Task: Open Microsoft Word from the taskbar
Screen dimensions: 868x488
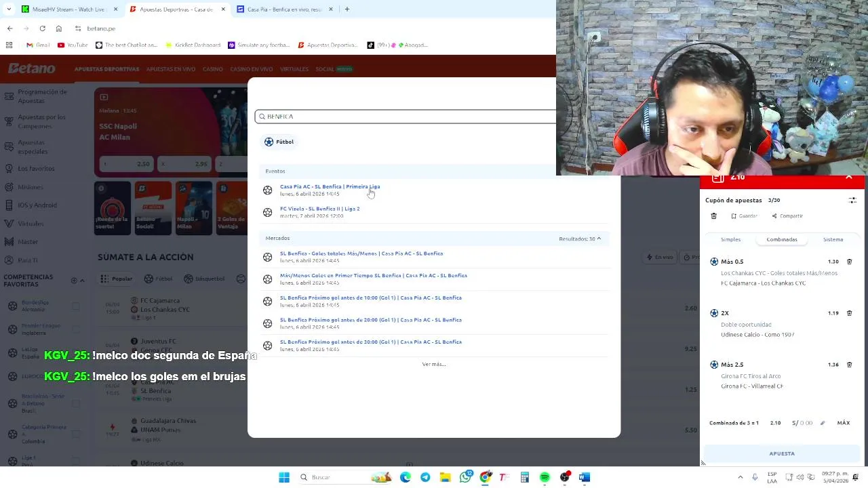Action: coord(585,477)
